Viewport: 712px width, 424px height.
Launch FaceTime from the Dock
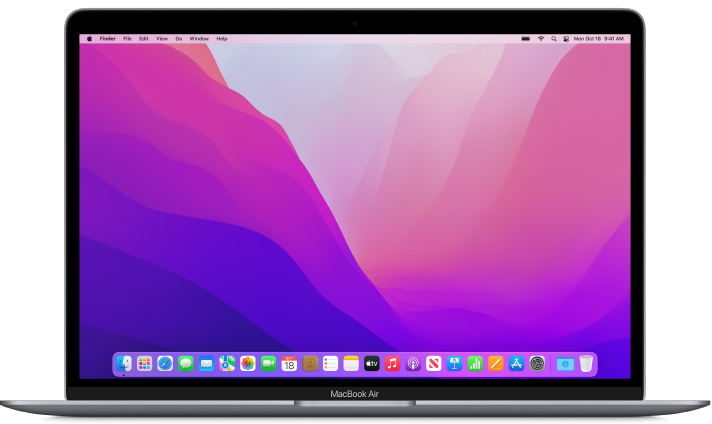[268, 364]
